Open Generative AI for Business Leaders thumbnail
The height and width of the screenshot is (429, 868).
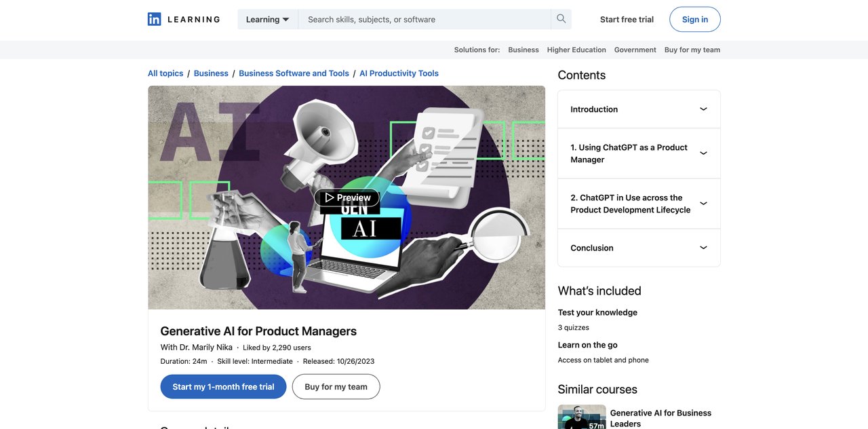point(582,417)
